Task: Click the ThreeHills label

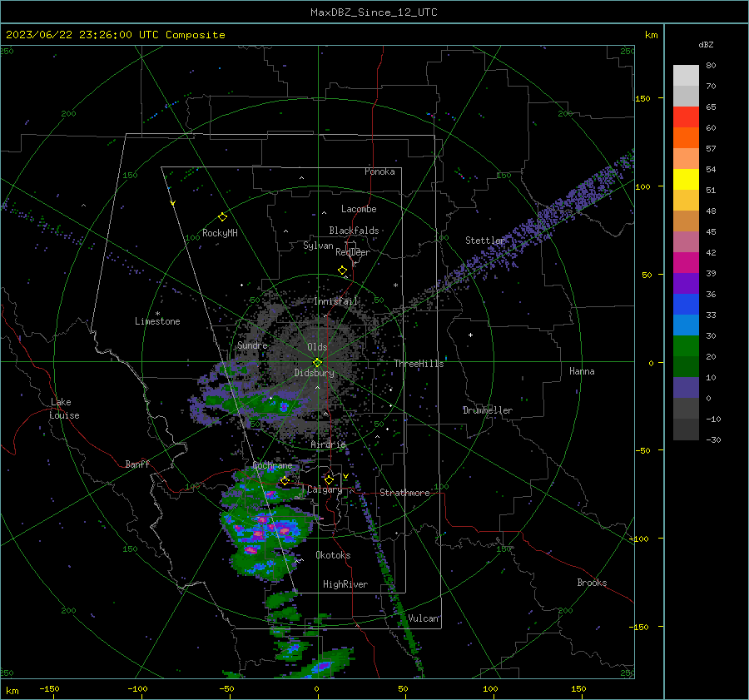Action: 419,364
